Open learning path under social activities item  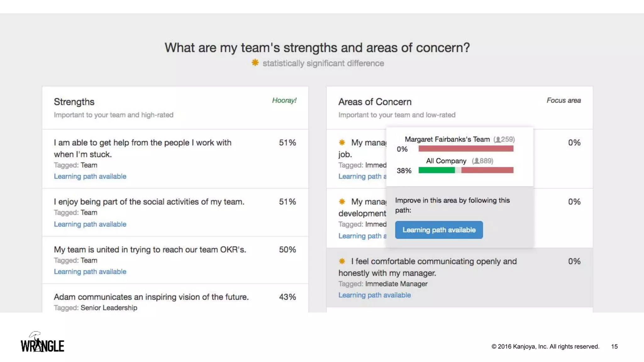[90, 224]
